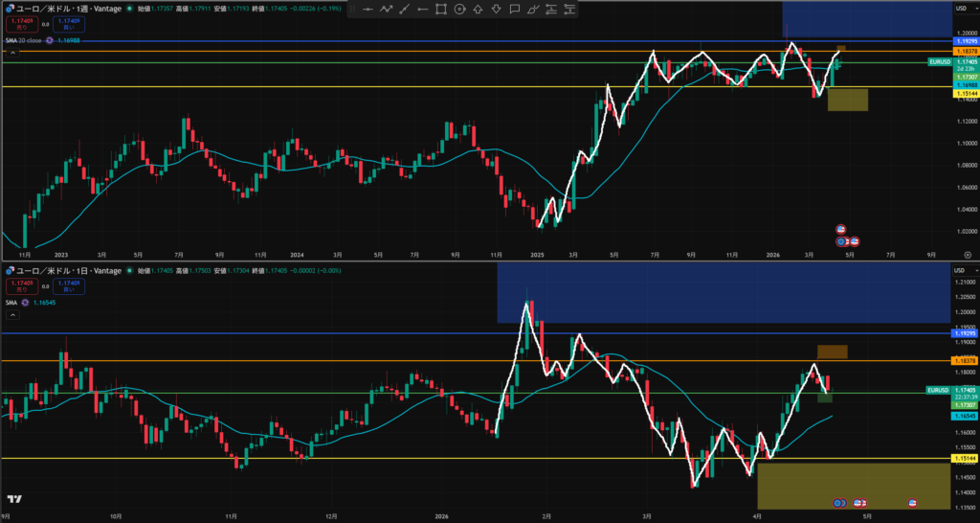Viewport: 980px width, 523px height.
Task: Select the arrow down marker tool
Action: (496, 10)
